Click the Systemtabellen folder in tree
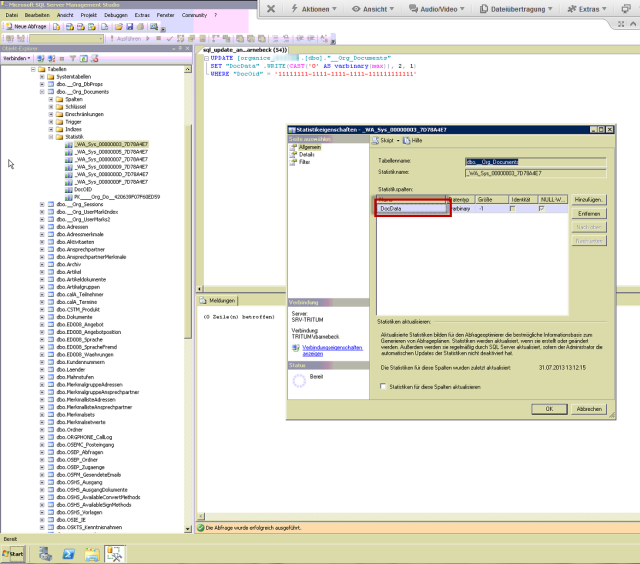The image size is (640, 564). point(73,77)
